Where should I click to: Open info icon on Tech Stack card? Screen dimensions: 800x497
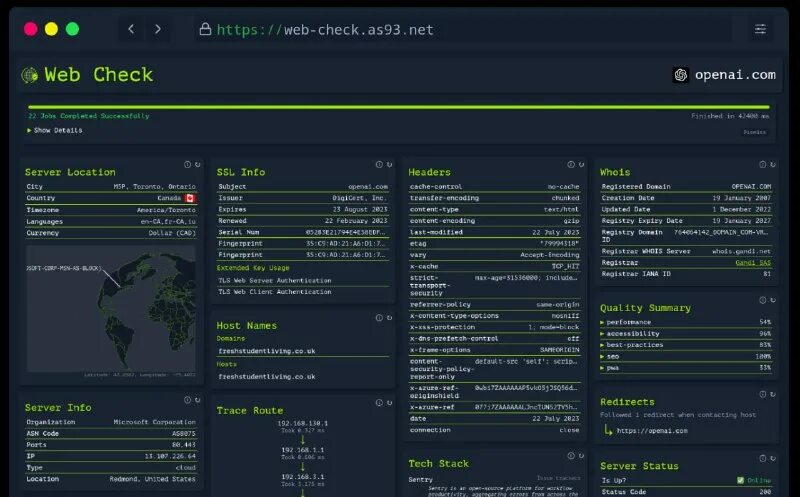(x=571, y=456)
